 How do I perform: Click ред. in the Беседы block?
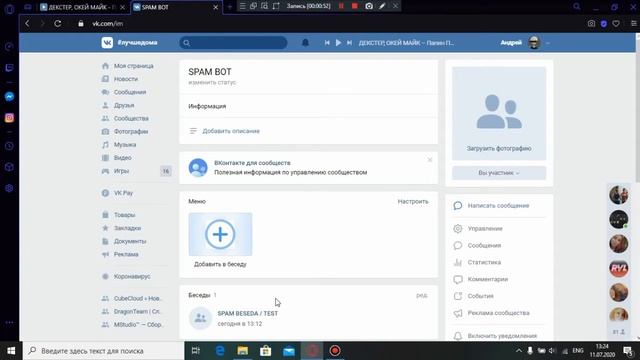click(x=422, y=295)
